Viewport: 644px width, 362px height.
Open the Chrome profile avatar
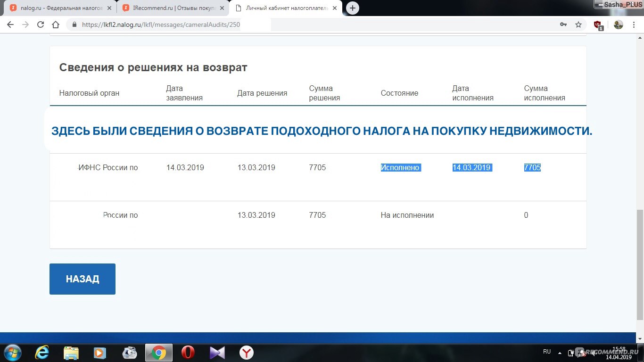pyautogui.click(x=619, y=25)
